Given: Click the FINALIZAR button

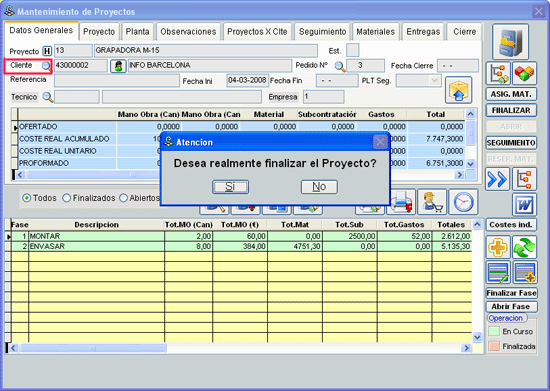Looking at the screenshot, I should coord(511,110).
